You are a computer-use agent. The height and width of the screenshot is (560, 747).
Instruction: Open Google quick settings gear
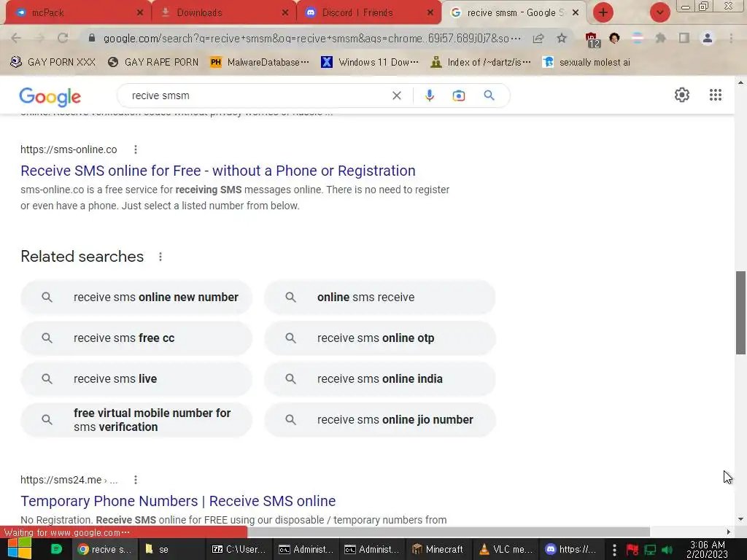682,95
